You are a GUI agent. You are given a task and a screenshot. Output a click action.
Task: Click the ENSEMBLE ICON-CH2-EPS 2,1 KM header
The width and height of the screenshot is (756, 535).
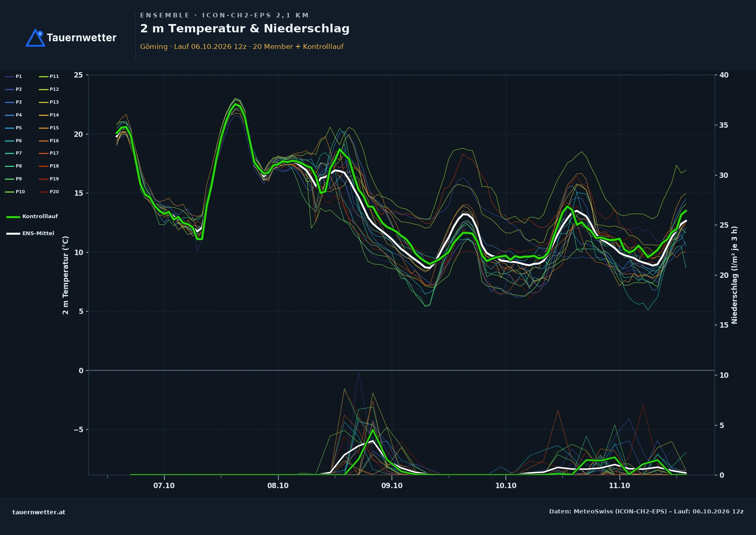point(225,15)
